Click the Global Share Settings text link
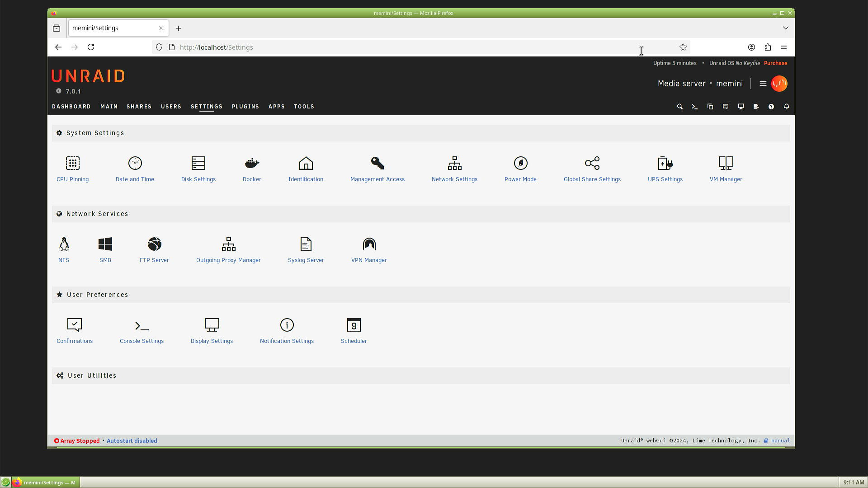 (x=592, y=179)
